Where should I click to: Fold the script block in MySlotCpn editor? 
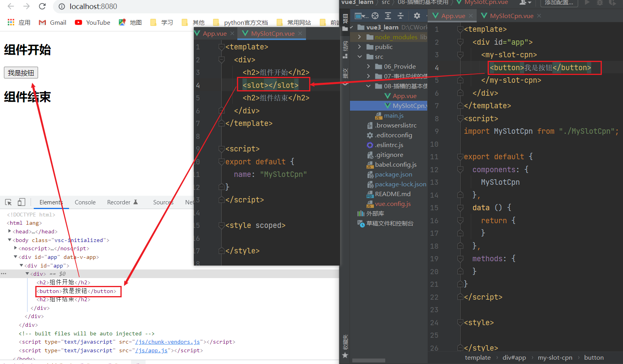click(221, 149)
